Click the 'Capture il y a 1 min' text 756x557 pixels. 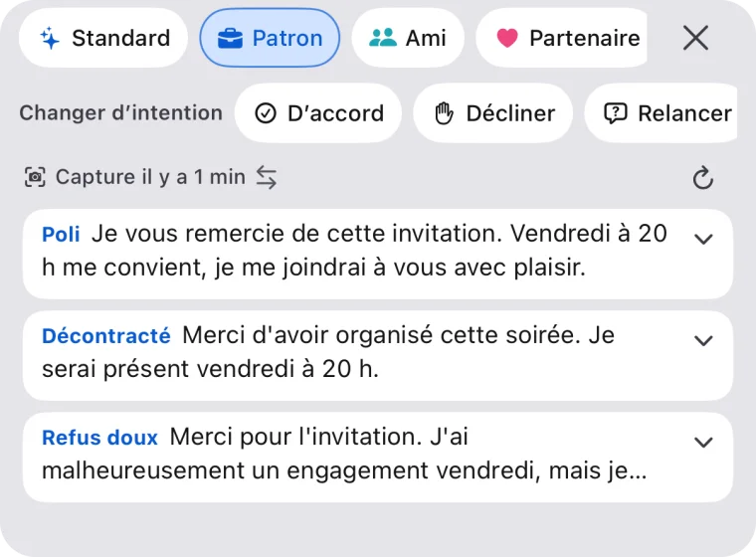[x=150, y=177]
